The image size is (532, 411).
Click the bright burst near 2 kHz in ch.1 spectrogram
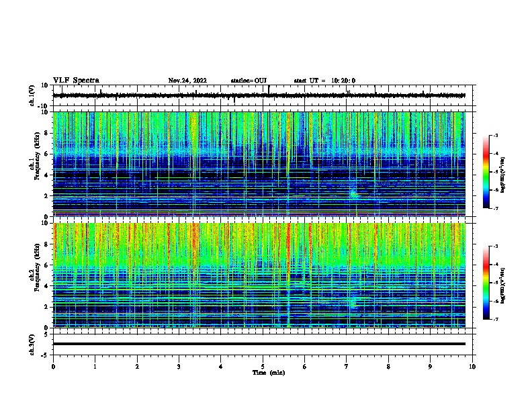pyautogui.click(x=354, y=194)
